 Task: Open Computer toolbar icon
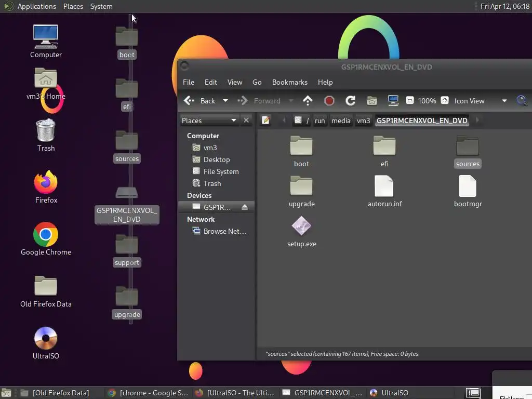click(393, 100)
